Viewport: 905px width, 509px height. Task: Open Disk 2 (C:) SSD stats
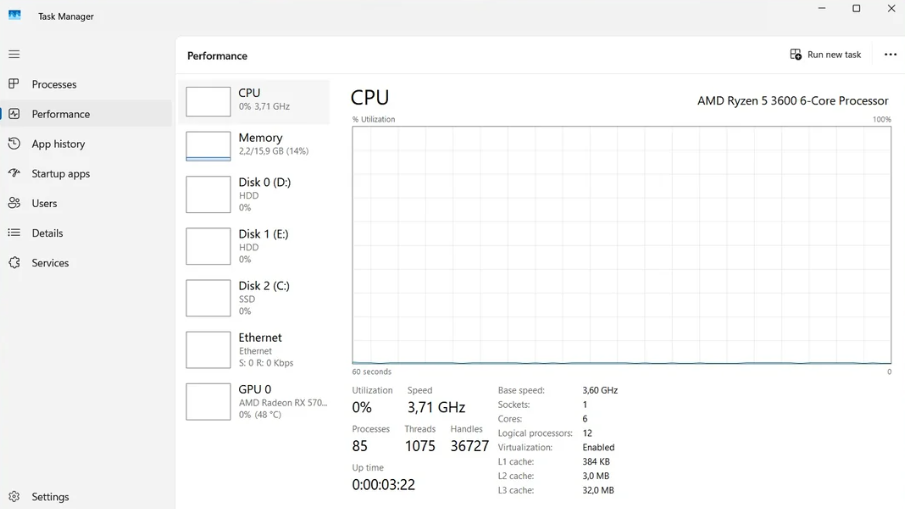click(x=256, y=298)
